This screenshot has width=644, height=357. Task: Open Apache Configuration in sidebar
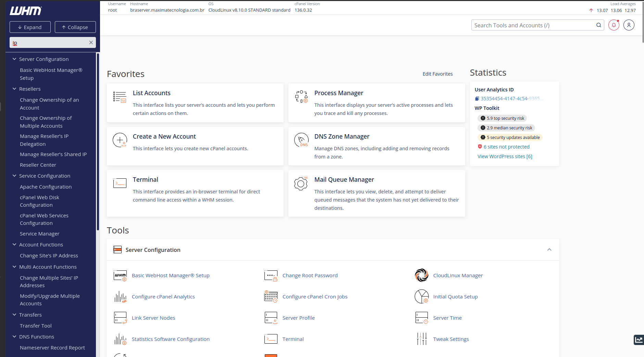(46, 187)
